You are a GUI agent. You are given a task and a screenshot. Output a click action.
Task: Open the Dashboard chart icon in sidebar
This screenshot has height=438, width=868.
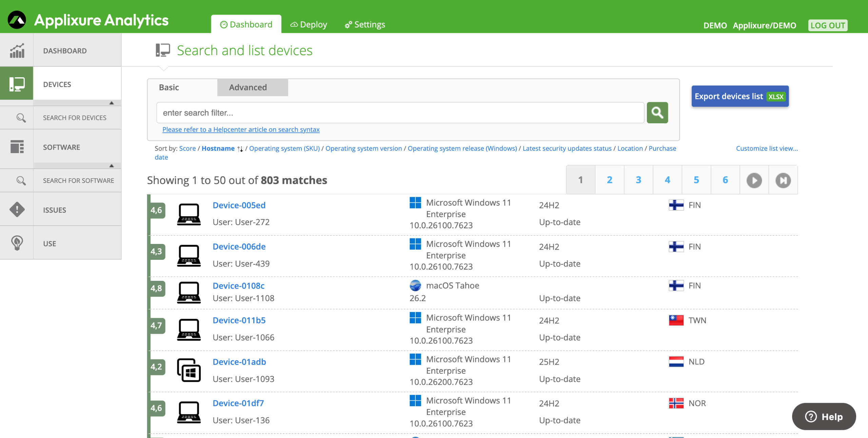click(x=17, y=50)
